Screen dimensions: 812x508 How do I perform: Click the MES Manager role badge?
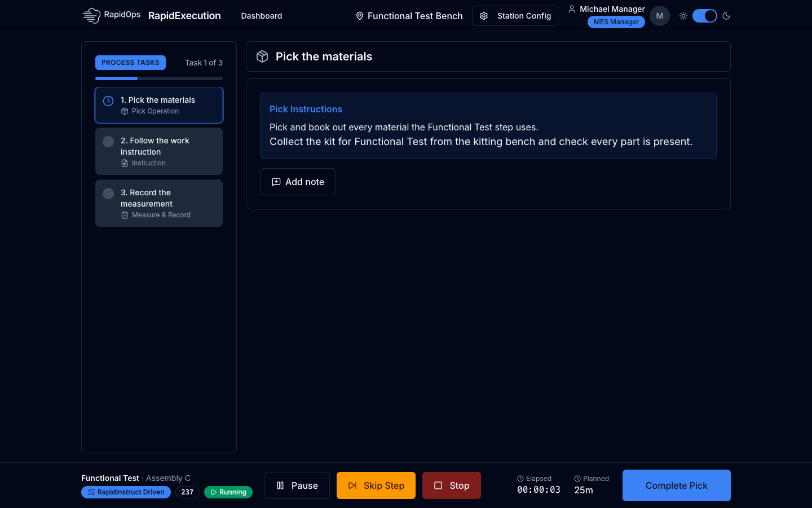pos(616,22)
